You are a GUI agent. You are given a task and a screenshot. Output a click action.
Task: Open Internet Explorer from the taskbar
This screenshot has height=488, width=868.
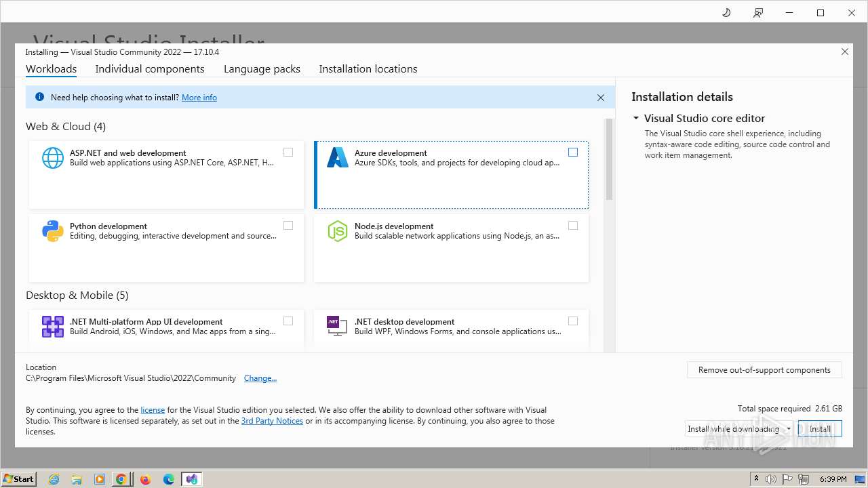coord(54,479)
